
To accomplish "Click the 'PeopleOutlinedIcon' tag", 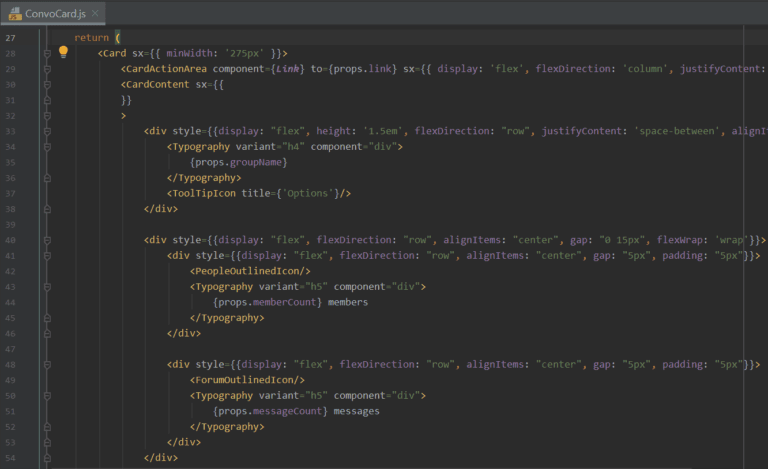I will (x=247, y=271).
